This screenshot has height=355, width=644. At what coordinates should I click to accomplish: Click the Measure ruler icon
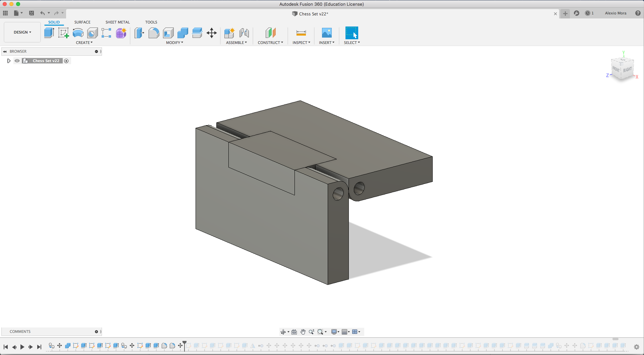coord(301,33)
